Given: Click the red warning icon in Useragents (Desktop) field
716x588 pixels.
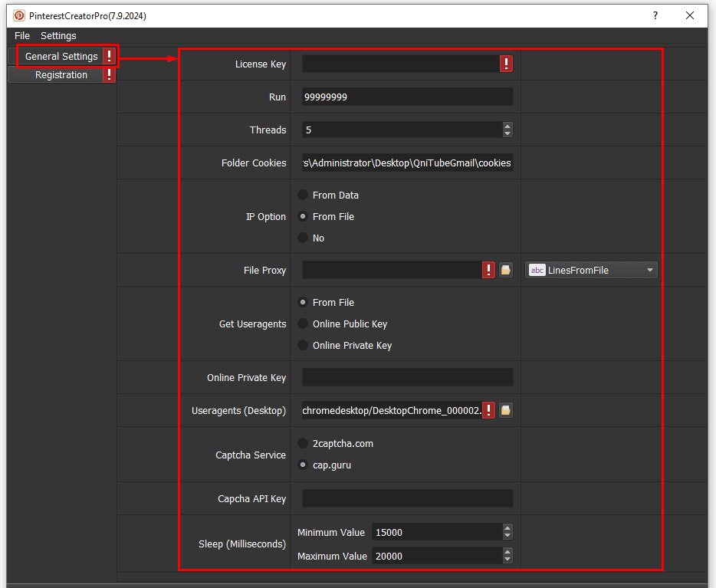Looking at the screenshot, I should 488,410.
